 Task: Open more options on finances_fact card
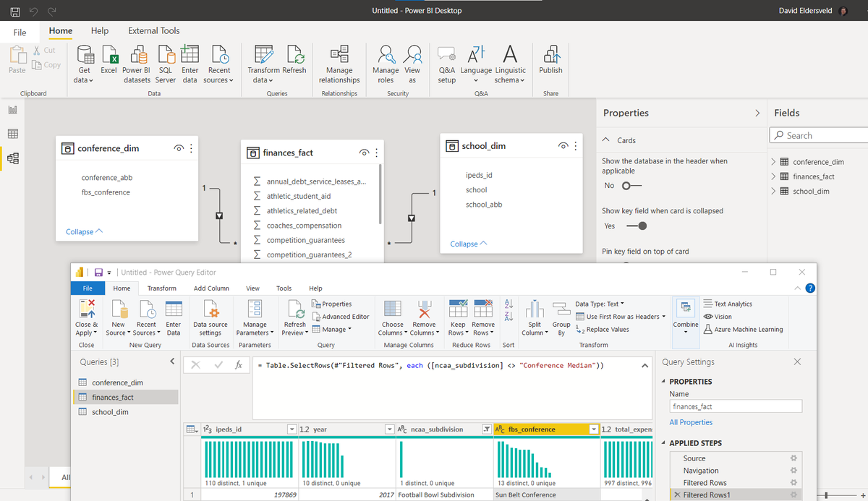click(376, 153)
